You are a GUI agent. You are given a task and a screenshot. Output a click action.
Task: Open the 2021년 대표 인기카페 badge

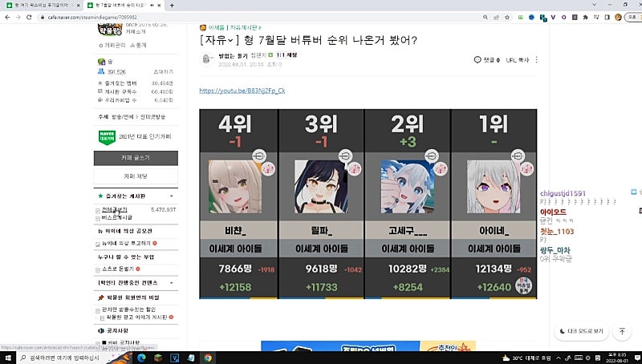pyautogui.click(x=135, y=136)
